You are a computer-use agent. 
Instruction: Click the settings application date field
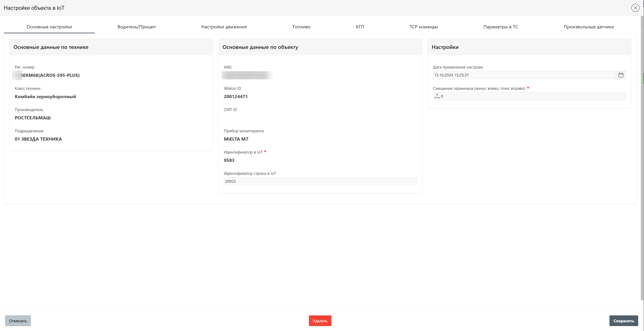coord(524,75)
